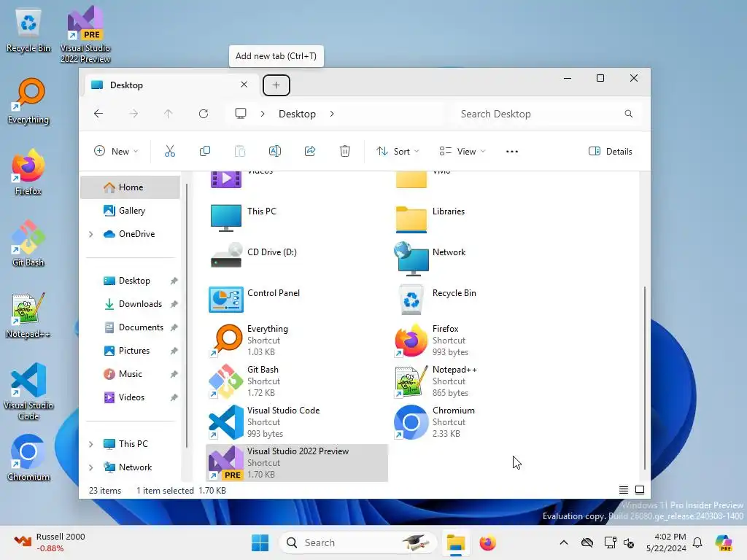
Task: Click the Notepad++ desktop icon
Action: 28,315
